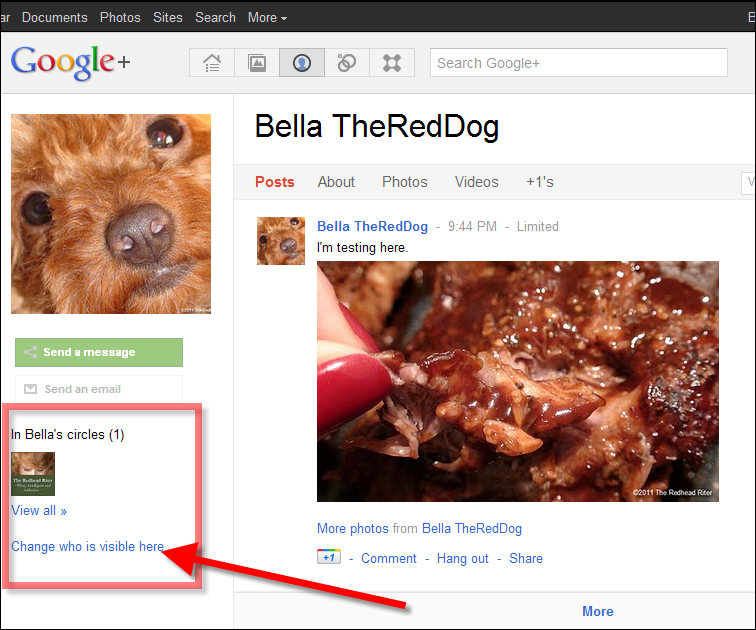Open Documents in the top bar

54,17
